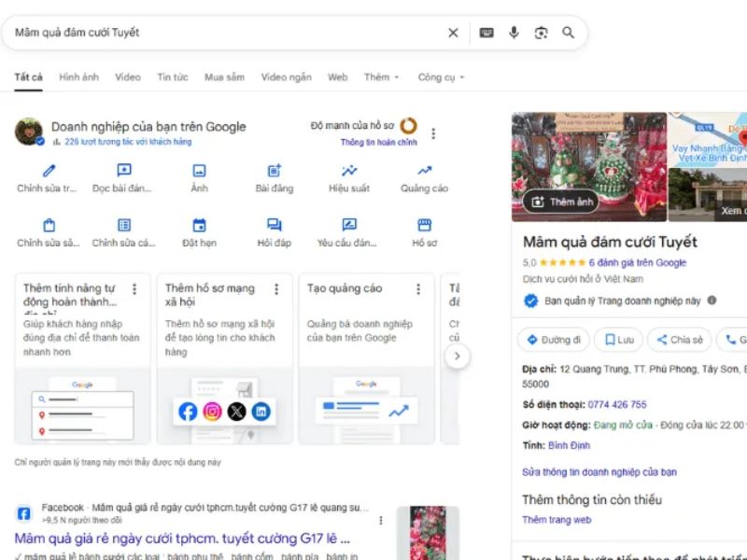Select the Tất cả tab
This screenshot has height=560, width=747.
tap(28, 77)
